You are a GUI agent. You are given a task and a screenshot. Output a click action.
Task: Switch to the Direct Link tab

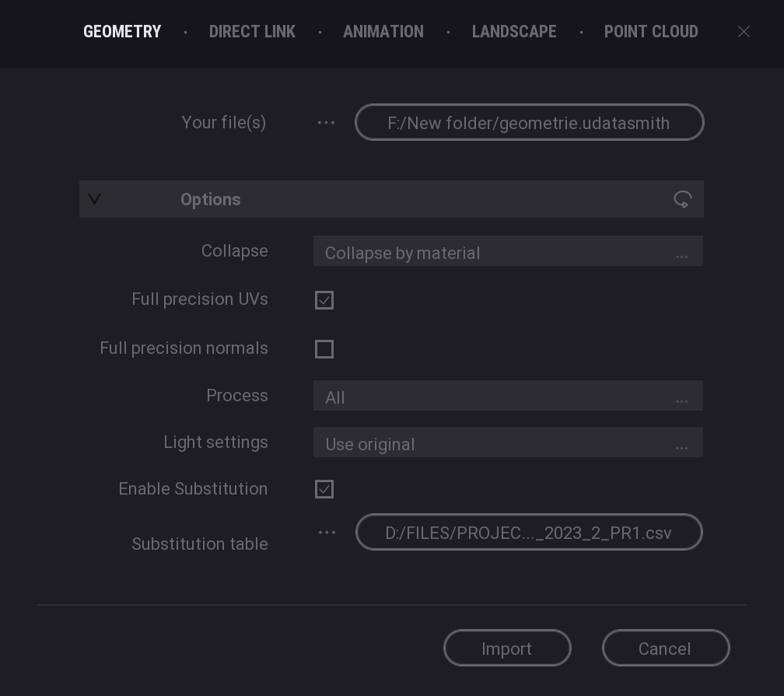point(252,32)
